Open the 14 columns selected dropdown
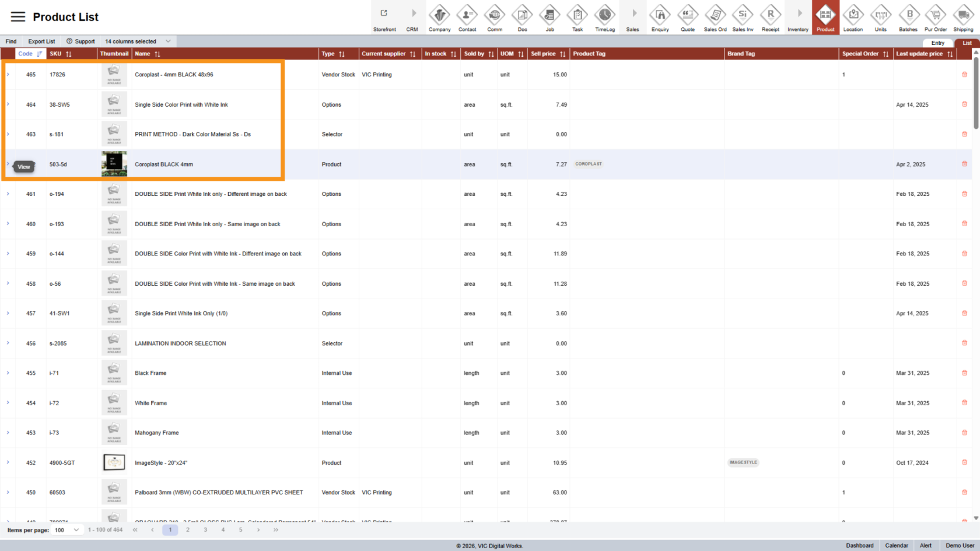This screenshot has width=980, height=551. click(x=137, y=41)
